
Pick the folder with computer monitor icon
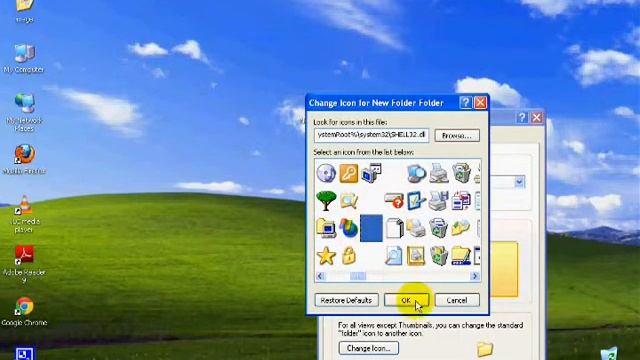click(x=326, y=228)
